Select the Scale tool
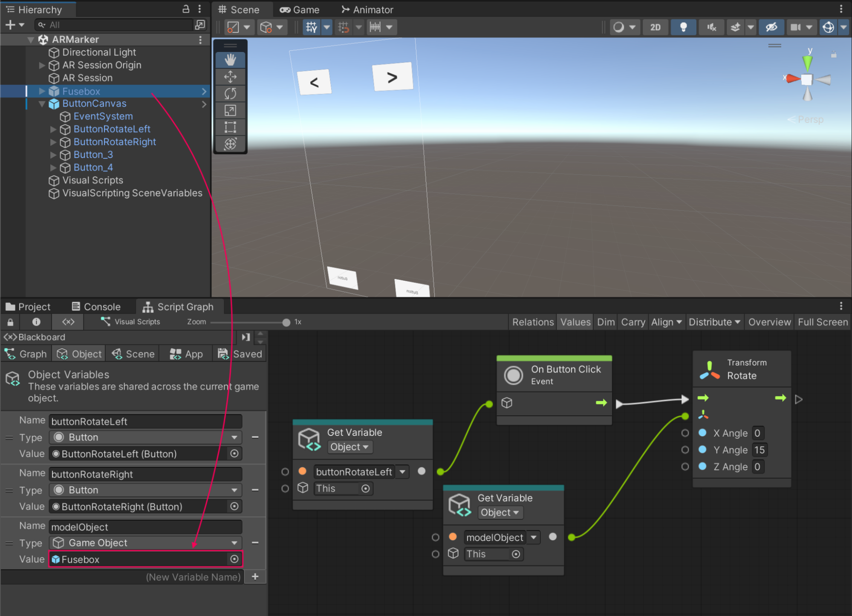 tap(230, 110)
